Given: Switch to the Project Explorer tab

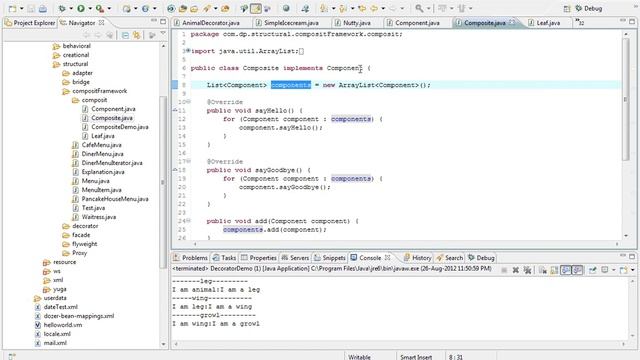Looking at the screenshot, I should click(x=30, y=23).
